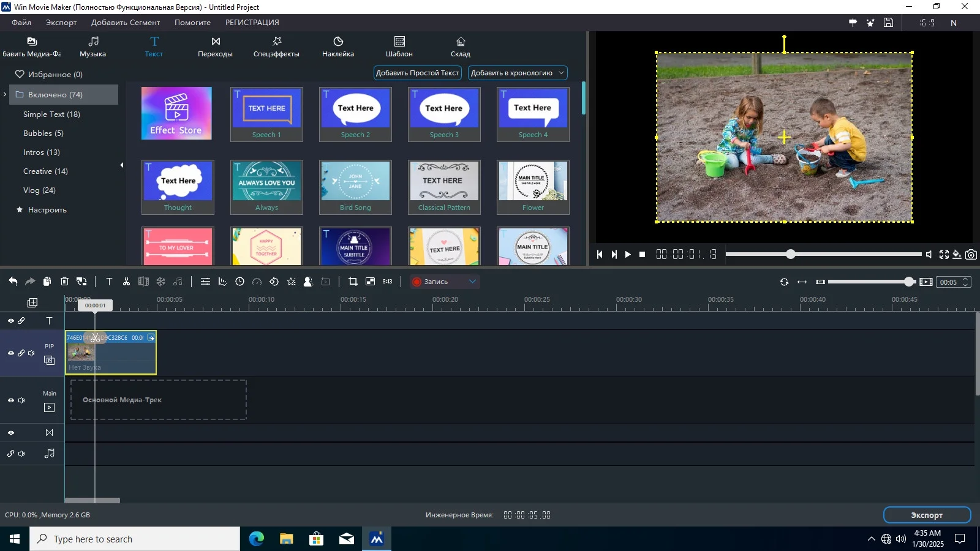980x551 pixels.
Task: Click the signpost icon in top bar
Action: click(x=853, y=23)
